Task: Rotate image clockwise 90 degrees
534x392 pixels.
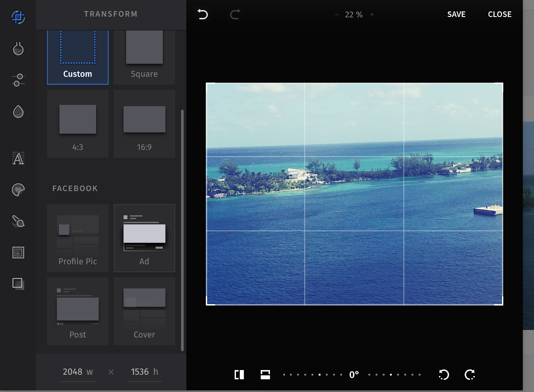Action: click(470, 375)
